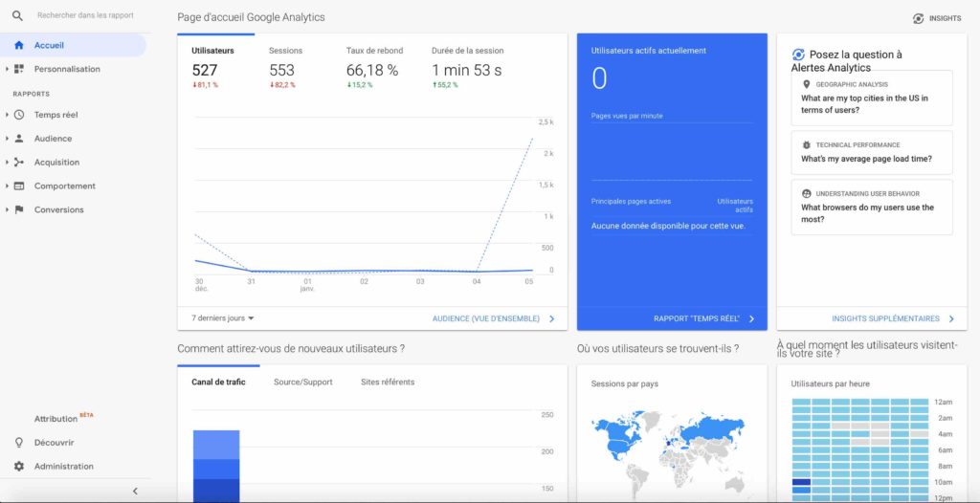Click the Sessions par pays world map
Screen dimensions: 980x503
[667, 455]
